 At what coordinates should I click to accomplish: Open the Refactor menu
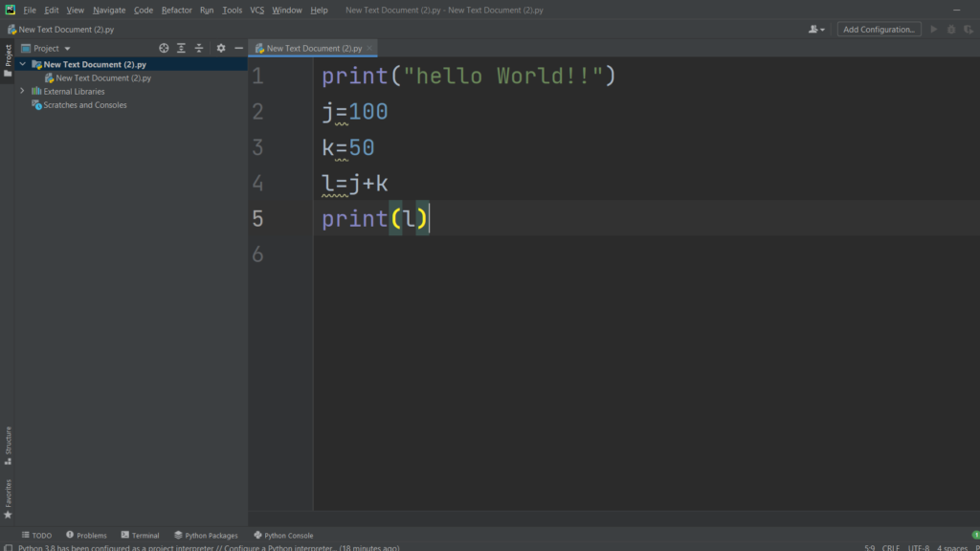point(176,10)
